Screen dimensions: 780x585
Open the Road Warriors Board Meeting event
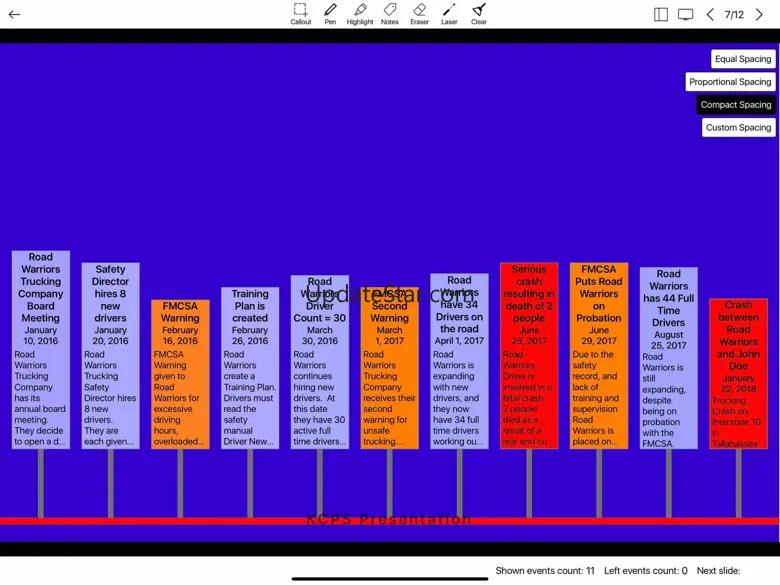click(x=41, y=350)
